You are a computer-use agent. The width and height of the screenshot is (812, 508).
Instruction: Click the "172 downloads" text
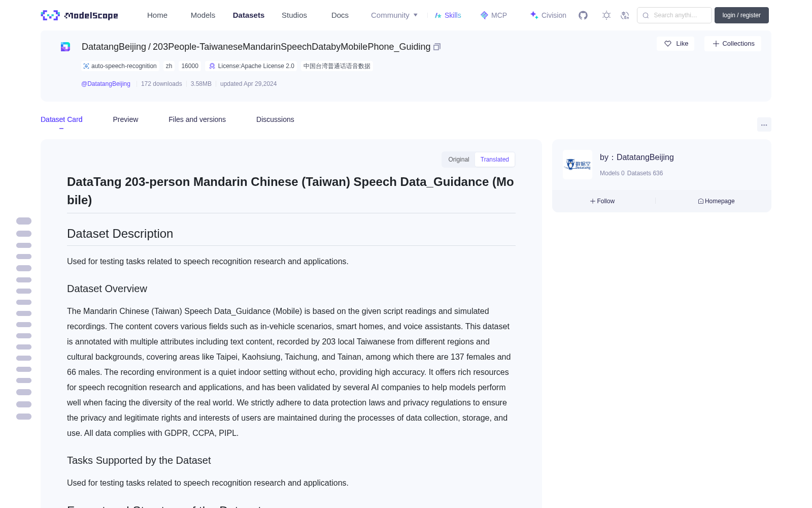click(x=161, y=84)
